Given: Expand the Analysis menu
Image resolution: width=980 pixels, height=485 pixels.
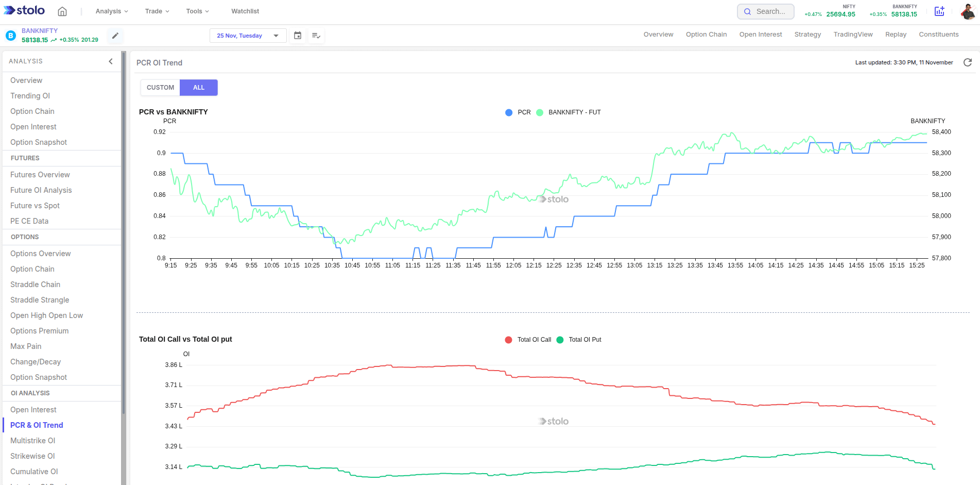Looking at the screenshot, I should click(110, 11).
